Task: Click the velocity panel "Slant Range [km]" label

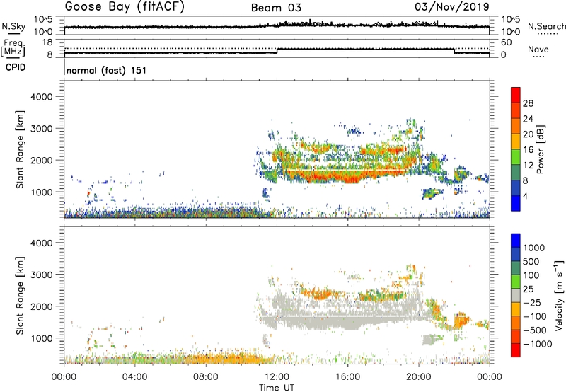Action: 20,295
